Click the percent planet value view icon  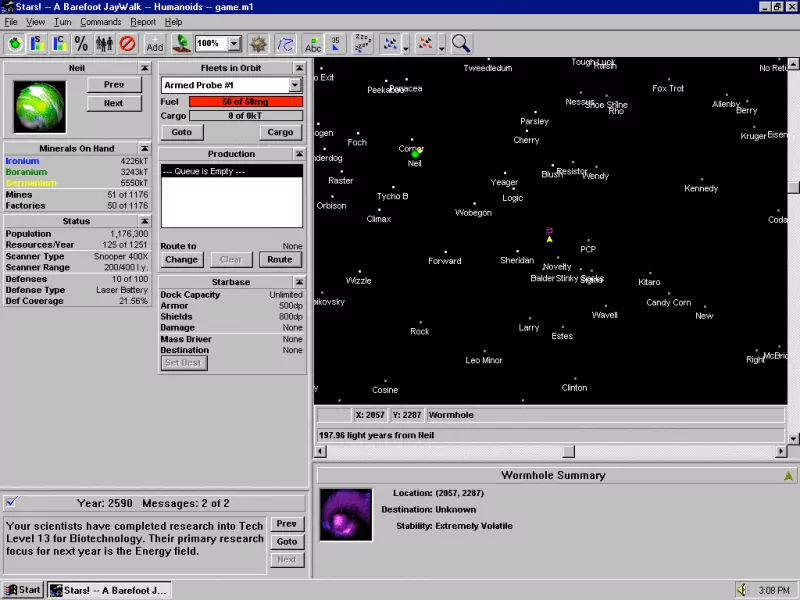click(x=82, y=44)
